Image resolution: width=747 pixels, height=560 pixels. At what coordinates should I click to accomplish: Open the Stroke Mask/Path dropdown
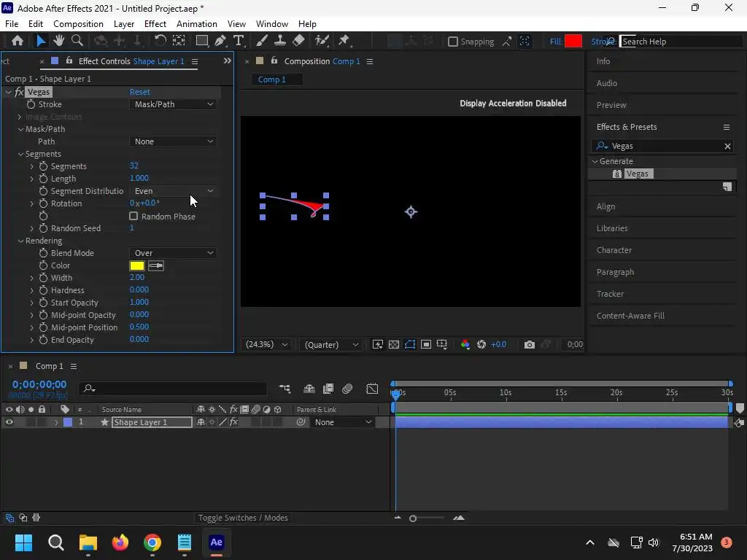[x=174, y=104]
